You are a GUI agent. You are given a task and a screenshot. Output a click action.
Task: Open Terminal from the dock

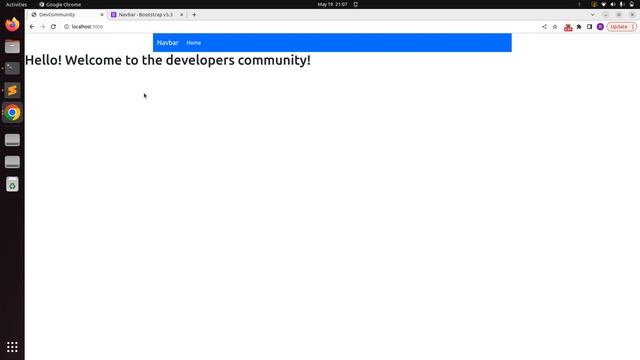pos(12,68)
